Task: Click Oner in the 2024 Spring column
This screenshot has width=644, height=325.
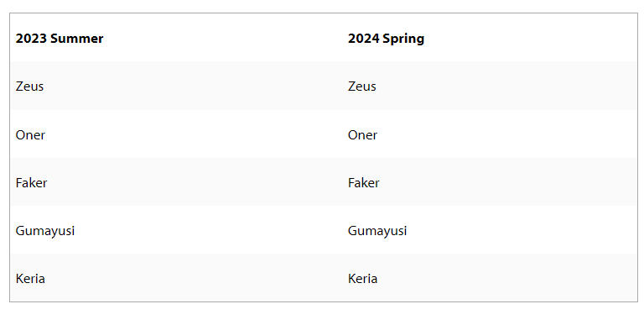Action: 362,135
